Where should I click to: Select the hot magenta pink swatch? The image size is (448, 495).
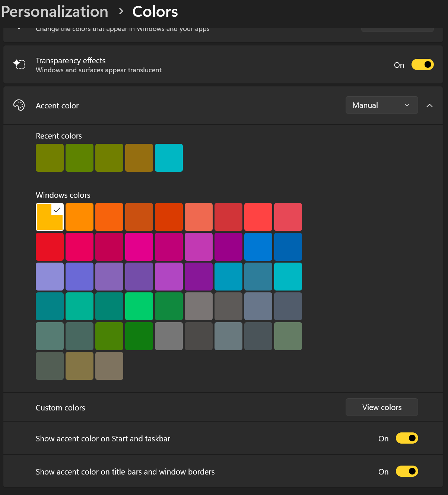139,247
